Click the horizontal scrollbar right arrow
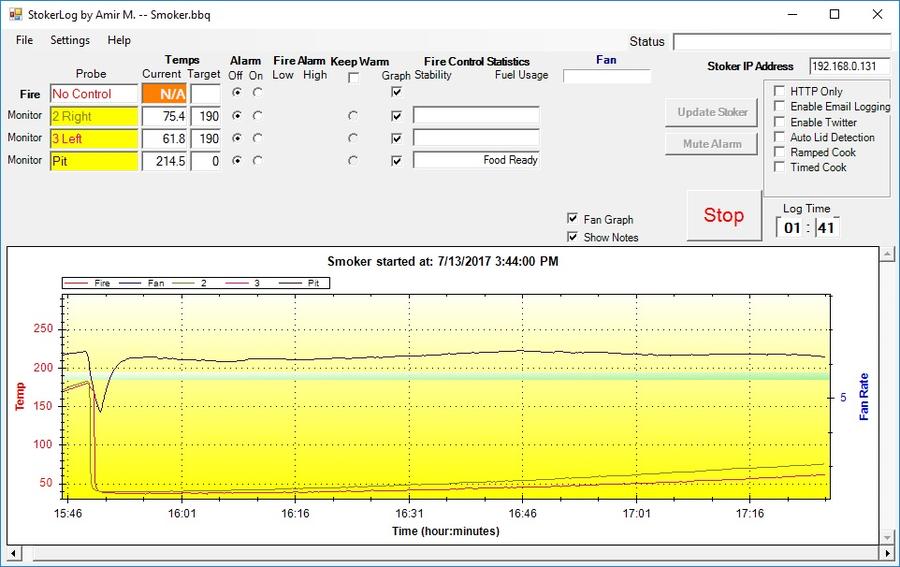900x567 pixels. click(886, 553)
